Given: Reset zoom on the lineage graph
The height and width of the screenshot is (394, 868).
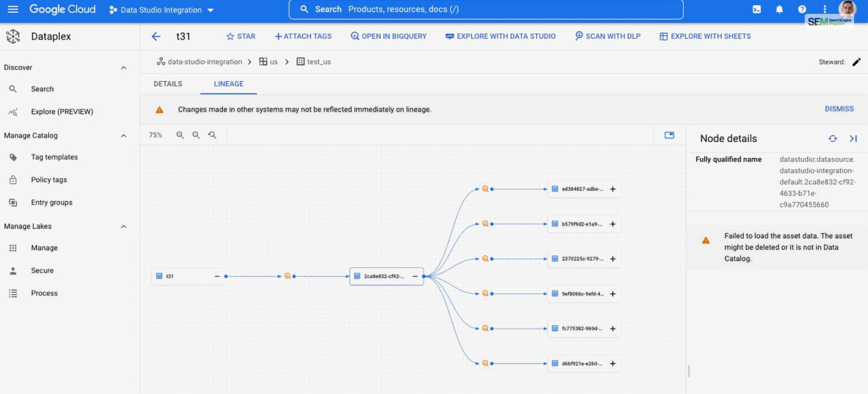Looking at the screenshot, I should click(x=212, y=135).
